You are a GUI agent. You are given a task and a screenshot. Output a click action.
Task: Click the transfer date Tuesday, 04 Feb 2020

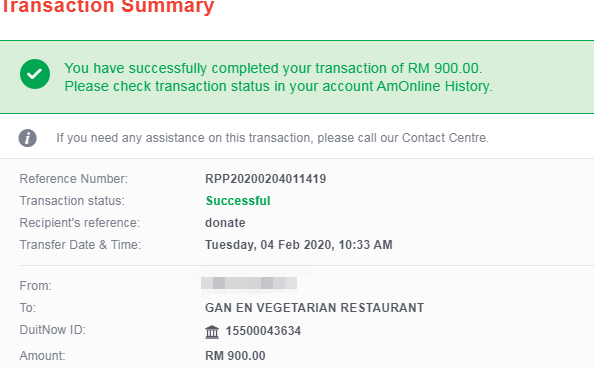tap(268, 245)
